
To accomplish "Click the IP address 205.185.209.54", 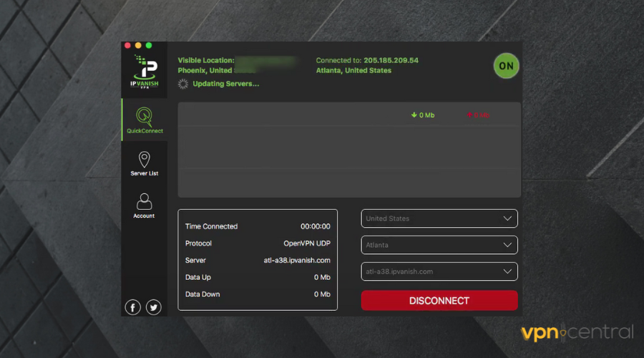I will tap(391, 60).
